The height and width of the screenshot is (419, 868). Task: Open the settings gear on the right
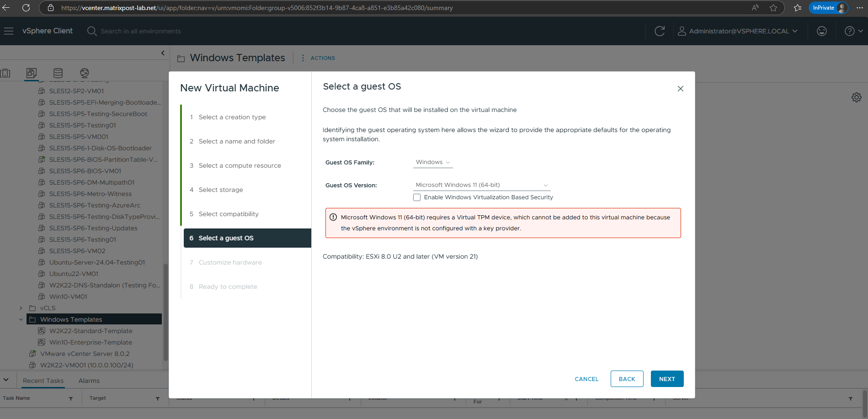tap(857, 97)
